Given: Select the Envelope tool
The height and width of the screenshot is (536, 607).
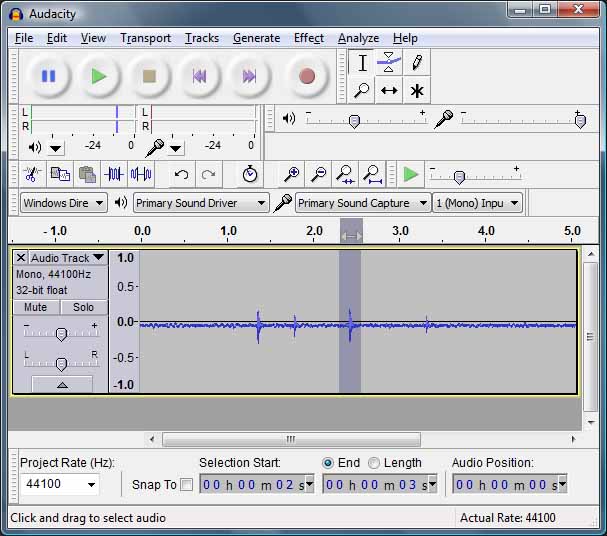Looking at the screenshot, I should pyautogui.click(x=389, y=63).
